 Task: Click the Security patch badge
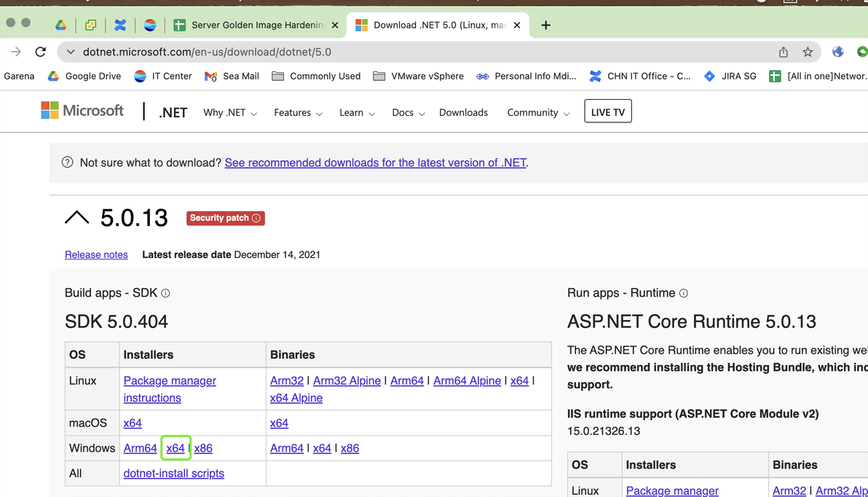225,218
